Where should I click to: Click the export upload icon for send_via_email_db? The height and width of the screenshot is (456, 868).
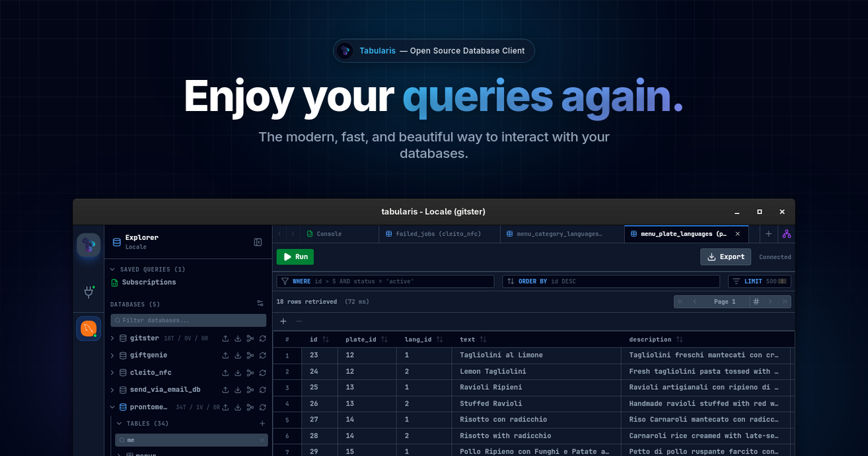225,390
